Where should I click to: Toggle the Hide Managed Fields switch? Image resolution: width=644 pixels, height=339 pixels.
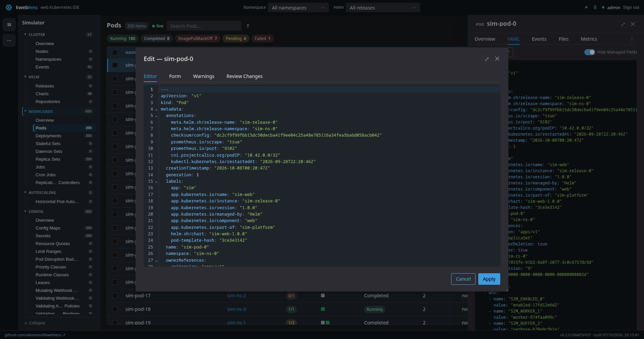[589, 52]
